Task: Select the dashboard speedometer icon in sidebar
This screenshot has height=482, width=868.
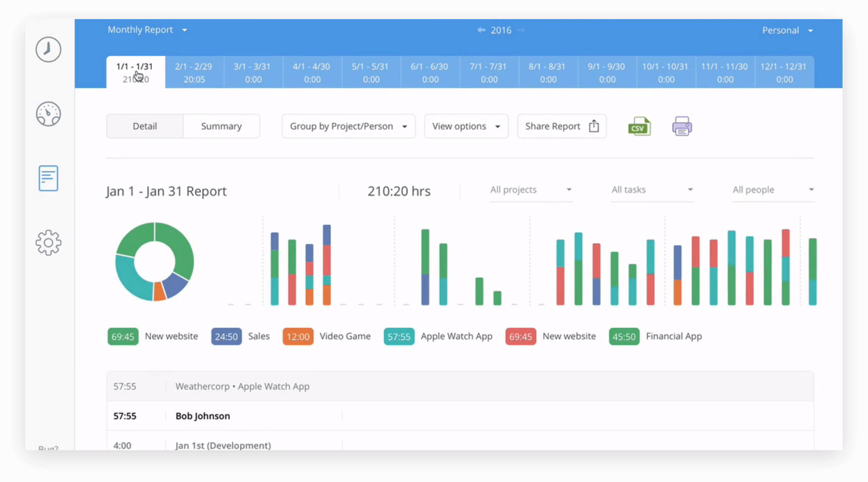Action: 48,114
